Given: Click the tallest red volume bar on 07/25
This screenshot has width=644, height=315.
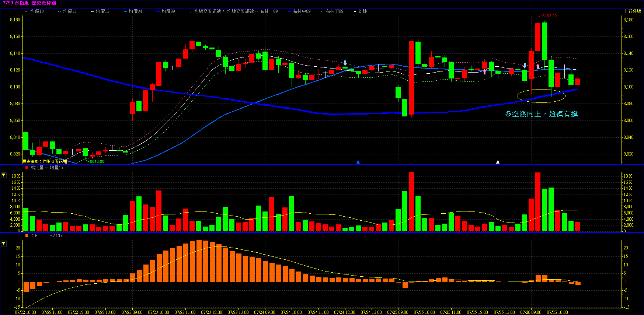Looking at the screenshot, I should (411, 202).
